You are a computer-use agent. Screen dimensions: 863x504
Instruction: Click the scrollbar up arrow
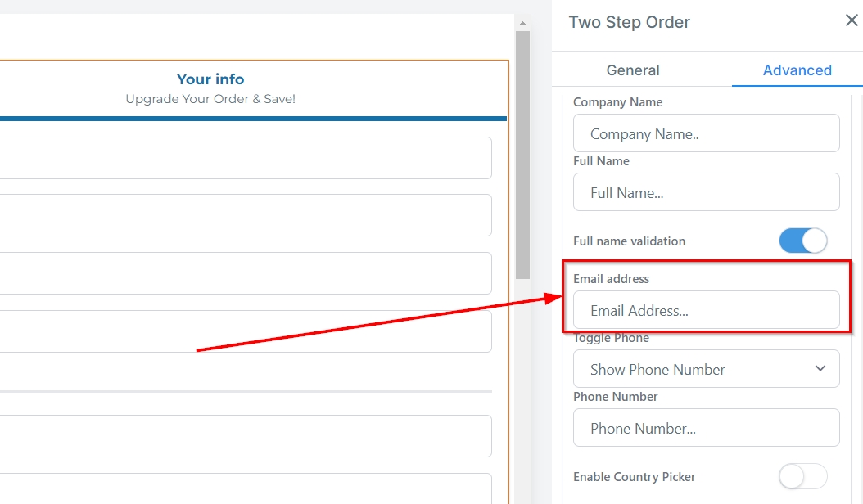pyautogui.click(x=522, y=24)
